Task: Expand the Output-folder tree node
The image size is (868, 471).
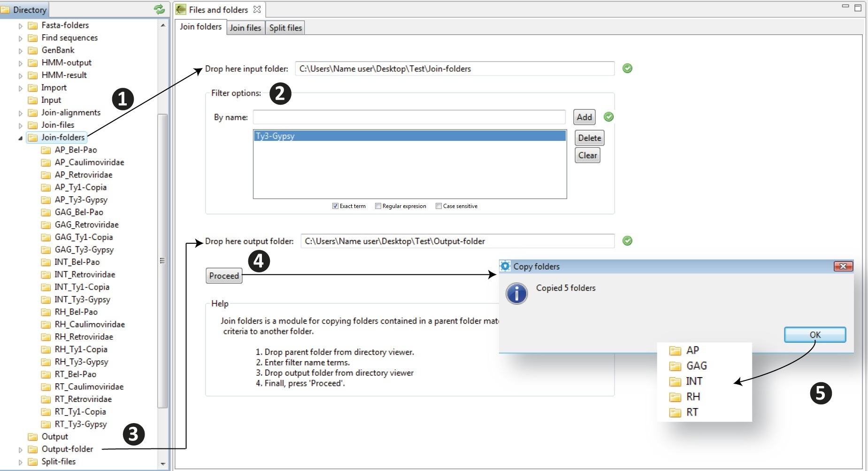Action: [x=20, y=450]
